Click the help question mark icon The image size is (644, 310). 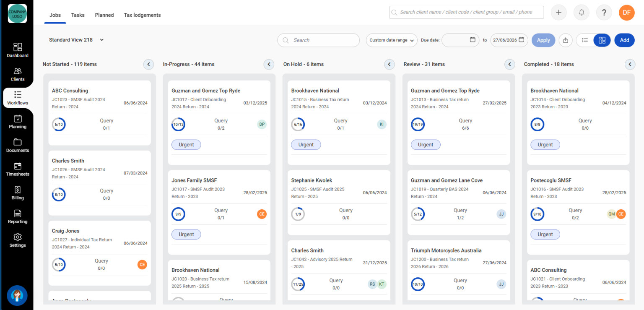604,13
